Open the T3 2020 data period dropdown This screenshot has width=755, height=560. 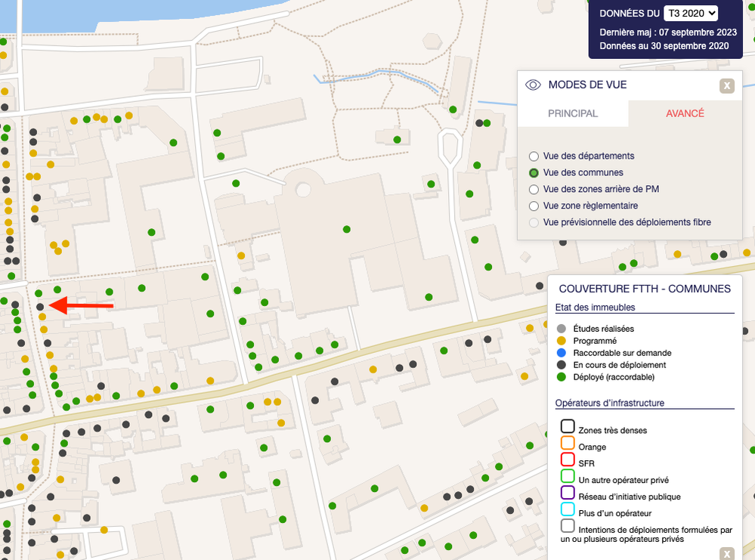(690, 14)
